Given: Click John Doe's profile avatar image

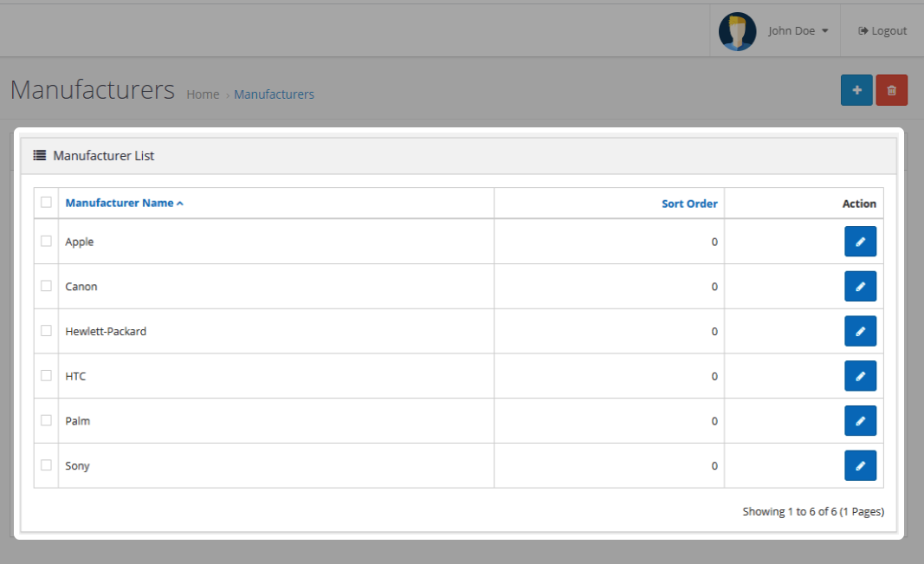Looking at the screenshot, I should [738, 31].
